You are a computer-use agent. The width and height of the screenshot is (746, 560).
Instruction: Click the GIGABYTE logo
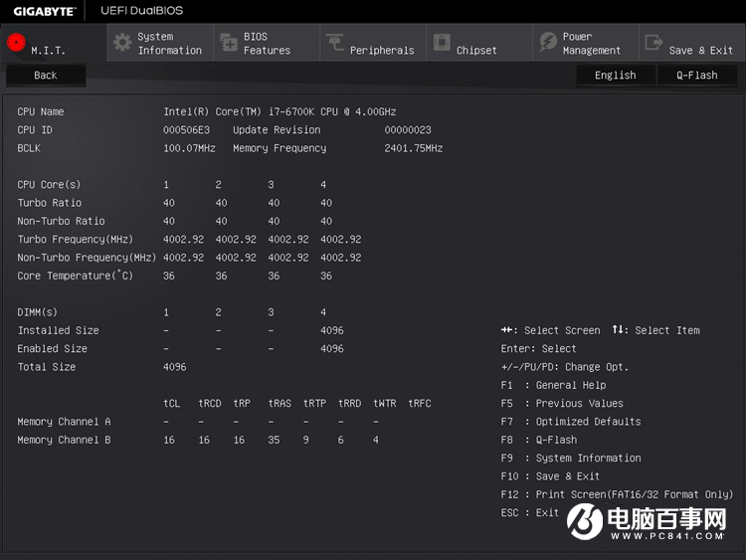44,11
